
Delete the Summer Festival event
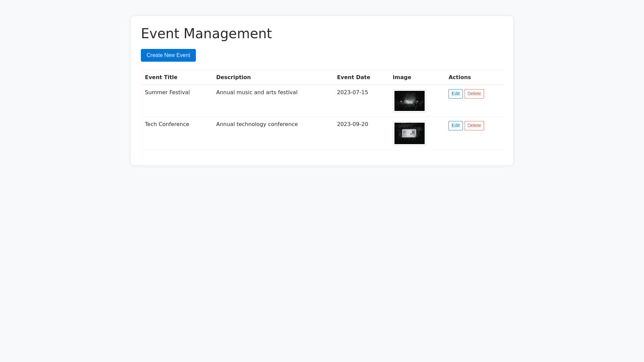[474, 94]
